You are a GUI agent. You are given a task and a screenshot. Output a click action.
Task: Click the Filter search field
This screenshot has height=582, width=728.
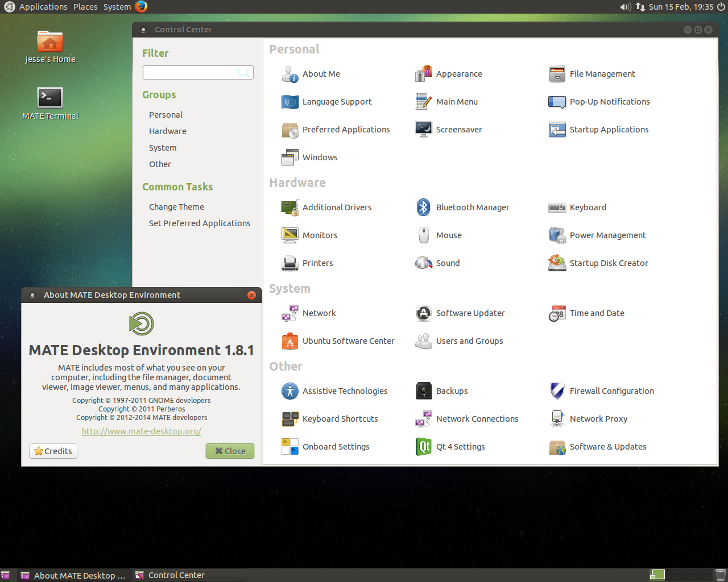click(198, 72)
